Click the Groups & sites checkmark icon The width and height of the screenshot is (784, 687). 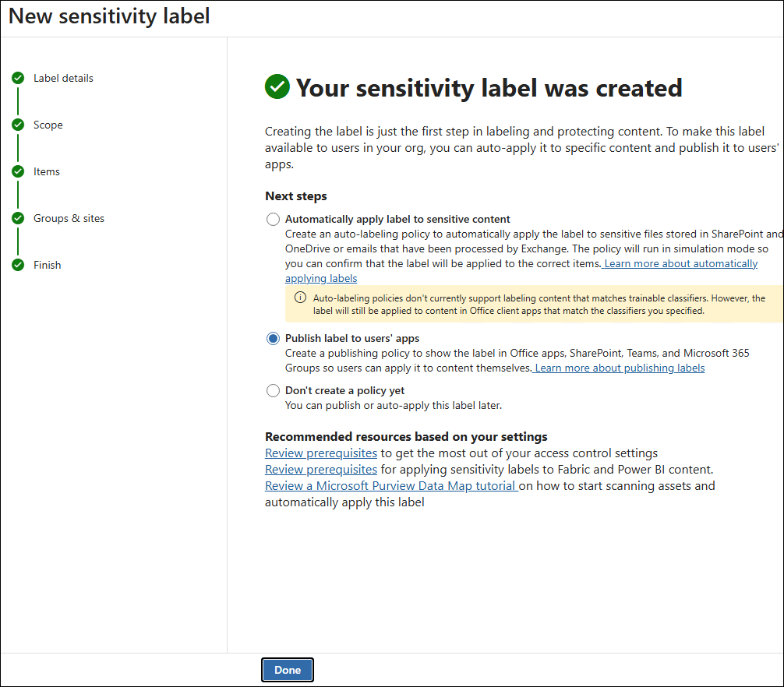click(18, 218)
